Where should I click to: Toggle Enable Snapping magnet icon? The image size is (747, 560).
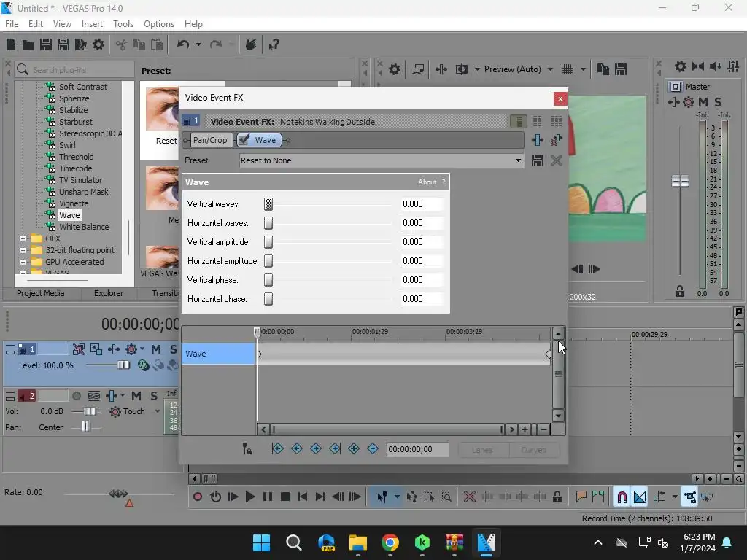point(622,497)
